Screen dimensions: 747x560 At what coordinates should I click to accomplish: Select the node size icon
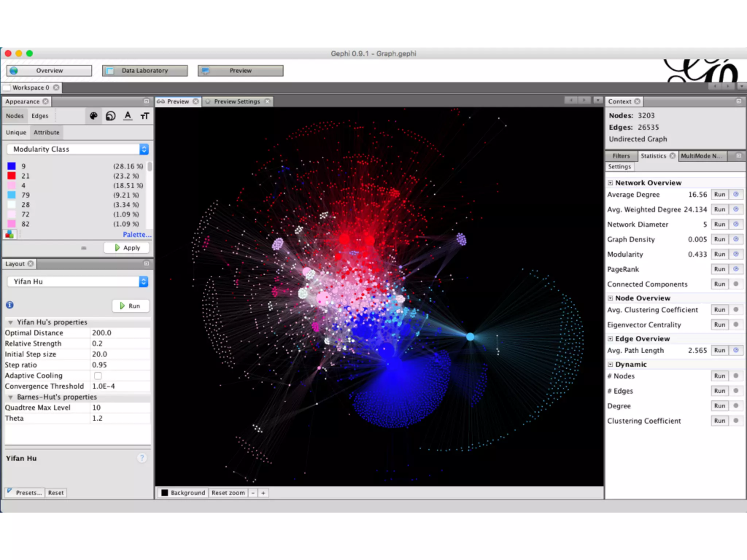point(111,116)
